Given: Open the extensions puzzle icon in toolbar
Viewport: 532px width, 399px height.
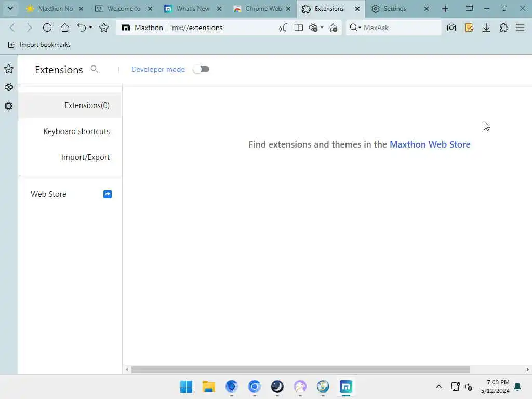Looking at the screenshot, I should [x=504, y=28].
